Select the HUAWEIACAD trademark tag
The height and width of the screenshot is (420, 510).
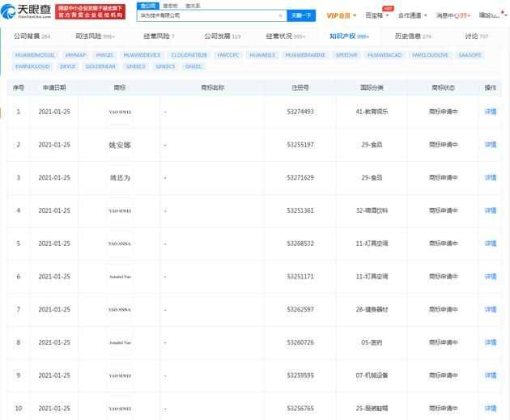(385, 55)
